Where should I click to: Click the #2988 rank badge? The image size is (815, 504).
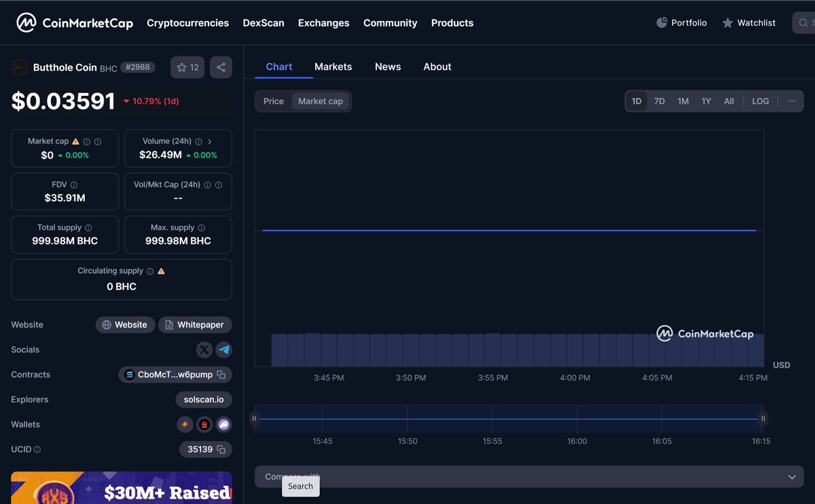coord(138,67)
